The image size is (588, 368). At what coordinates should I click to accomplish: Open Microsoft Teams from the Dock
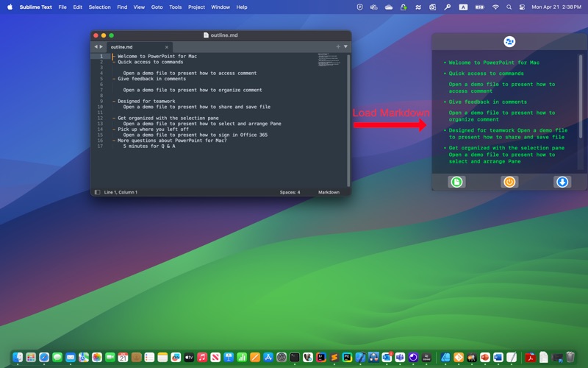tap(400, 357)
